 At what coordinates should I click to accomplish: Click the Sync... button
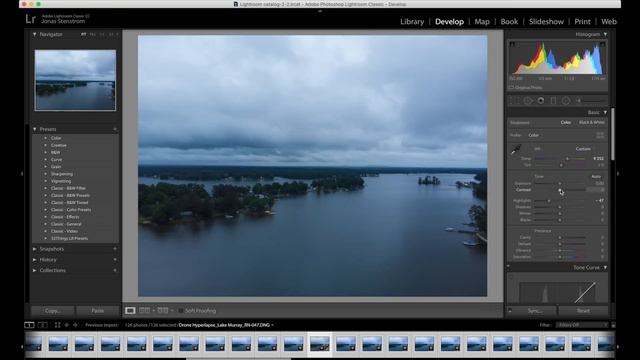point(535,311)
